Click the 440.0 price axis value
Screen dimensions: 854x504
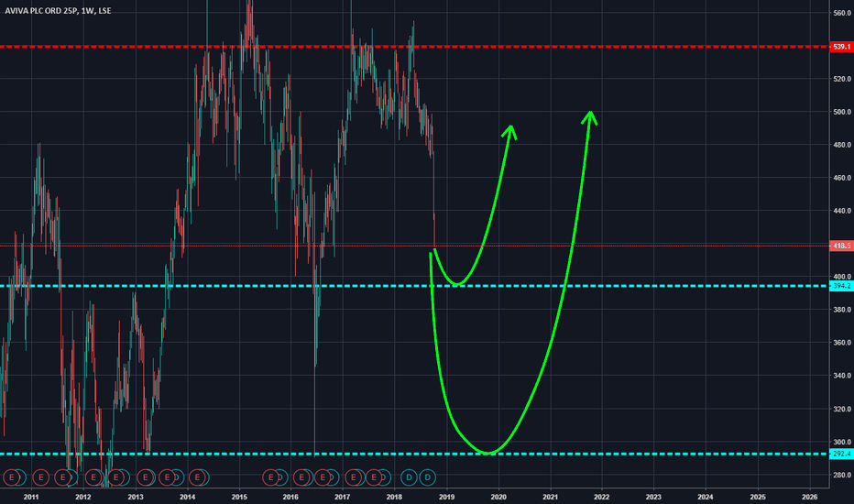coord(842,211)
